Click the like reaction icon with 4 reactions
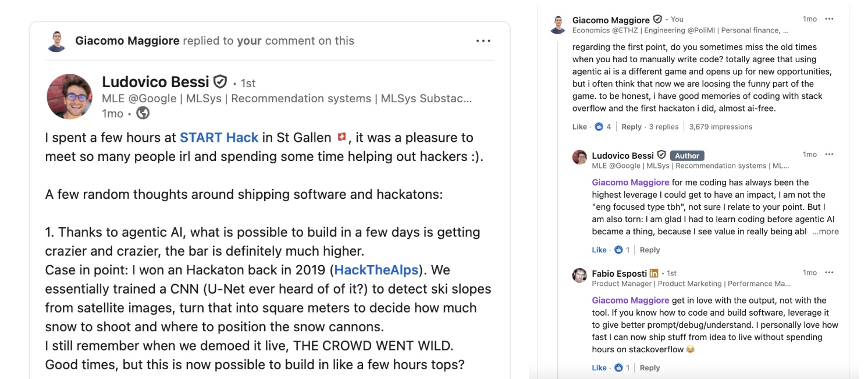This screenshot has height=379, width=868. click(x=599, y=127)
